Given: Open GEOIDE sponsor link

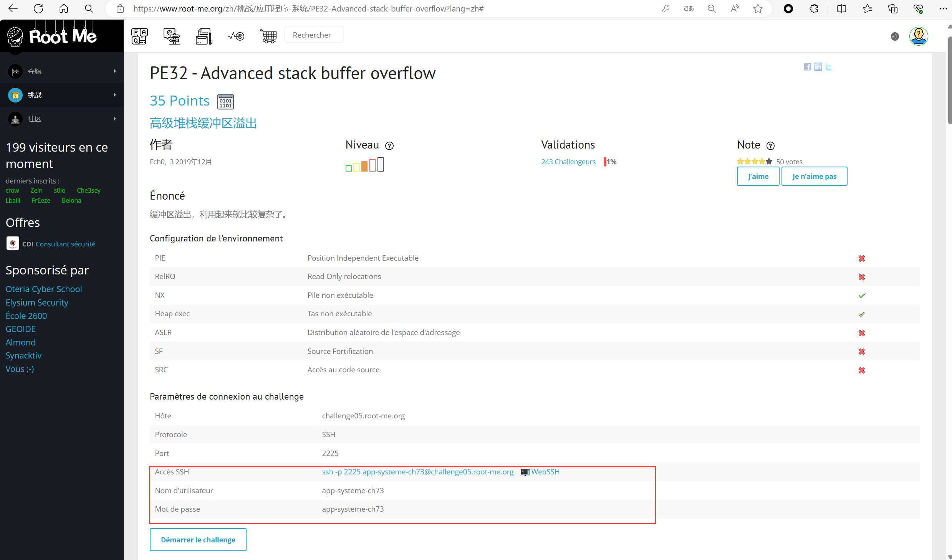Looking at the screenshot, I should pos(21,329).
